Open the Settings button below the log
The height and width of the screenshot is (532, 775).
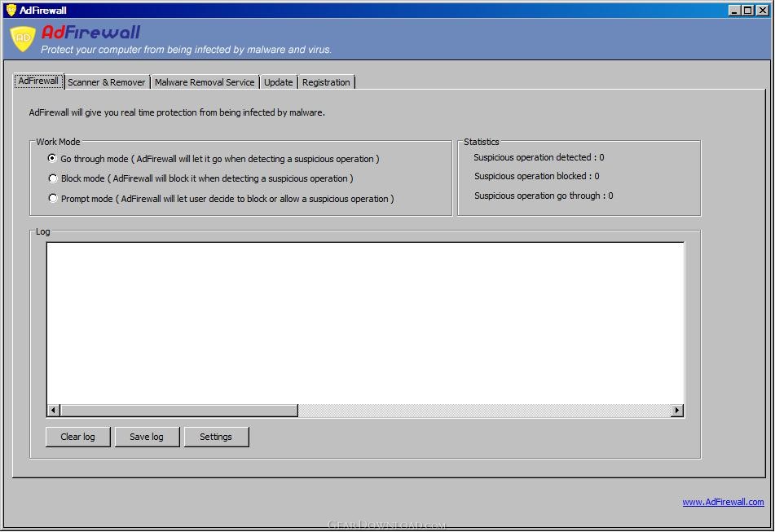coord(216,437)
